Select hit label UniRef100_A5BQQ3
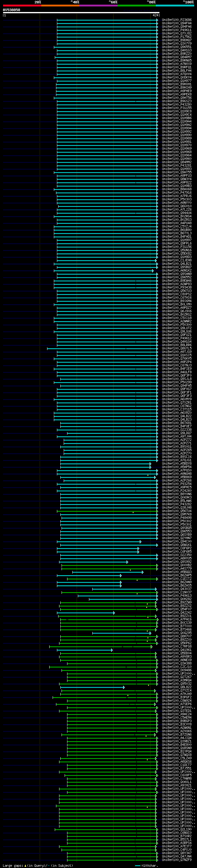The height and width of the screenshot is (868, 197). click(x=177, y=572)
